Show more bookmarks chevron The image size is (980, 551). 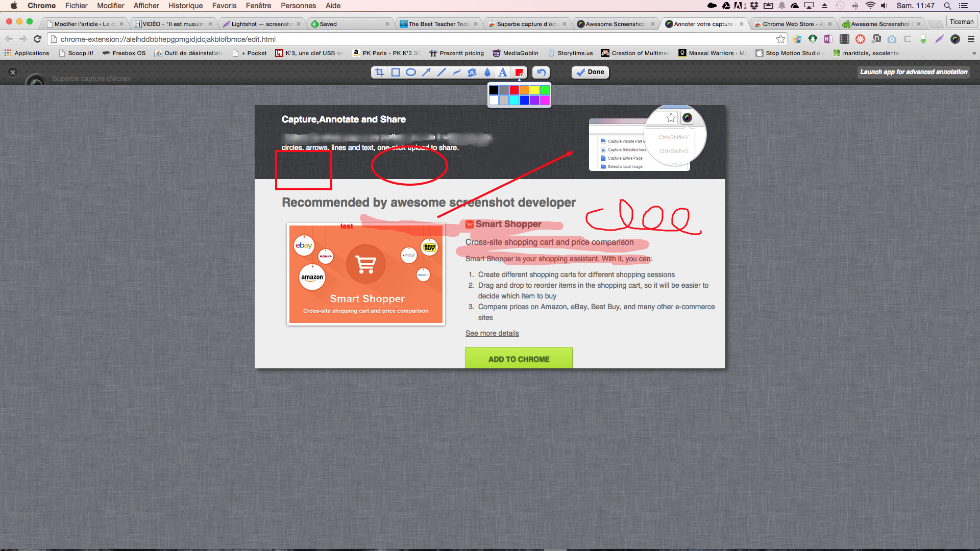click(974, 53)
